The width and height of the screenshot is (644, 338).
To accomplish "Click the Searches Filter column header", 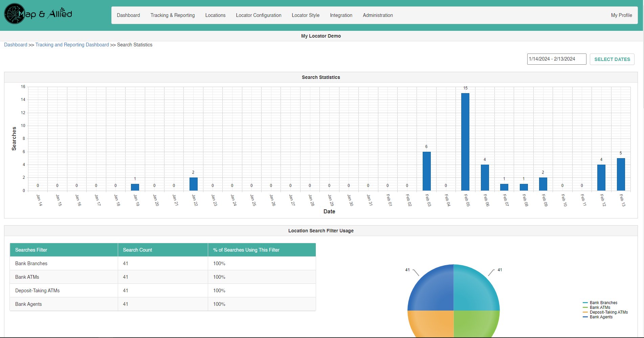I will (x=64, y=250).
